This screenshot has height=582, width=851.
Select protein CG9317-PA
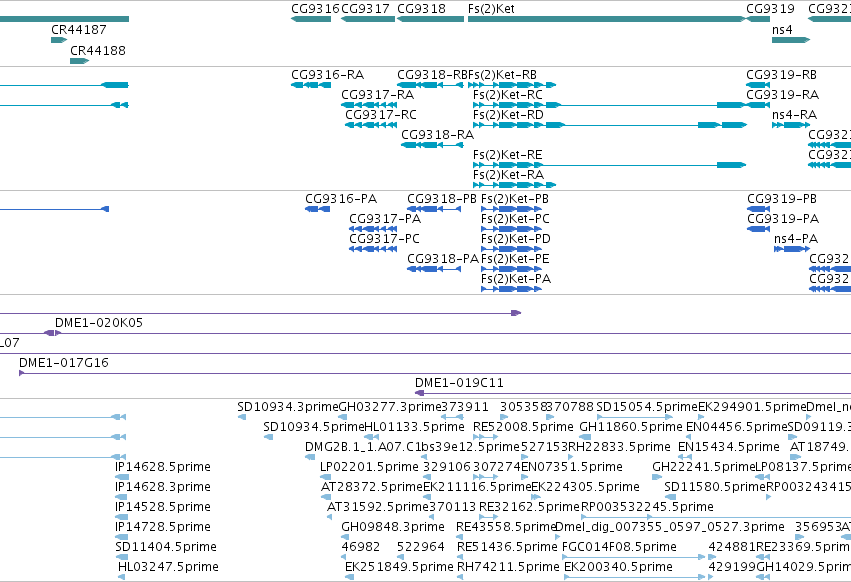pyautogui.click(x=373, y=229)
